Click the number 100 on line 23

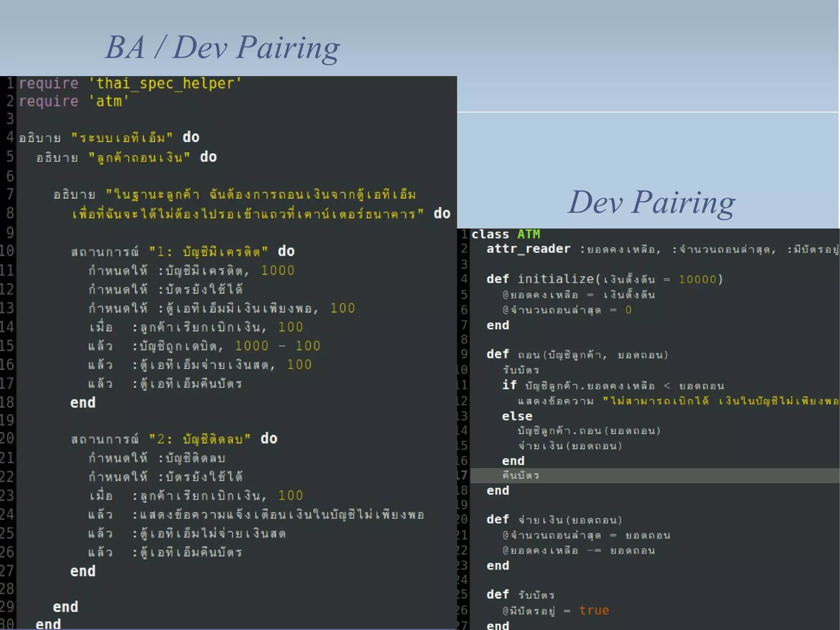290,495
